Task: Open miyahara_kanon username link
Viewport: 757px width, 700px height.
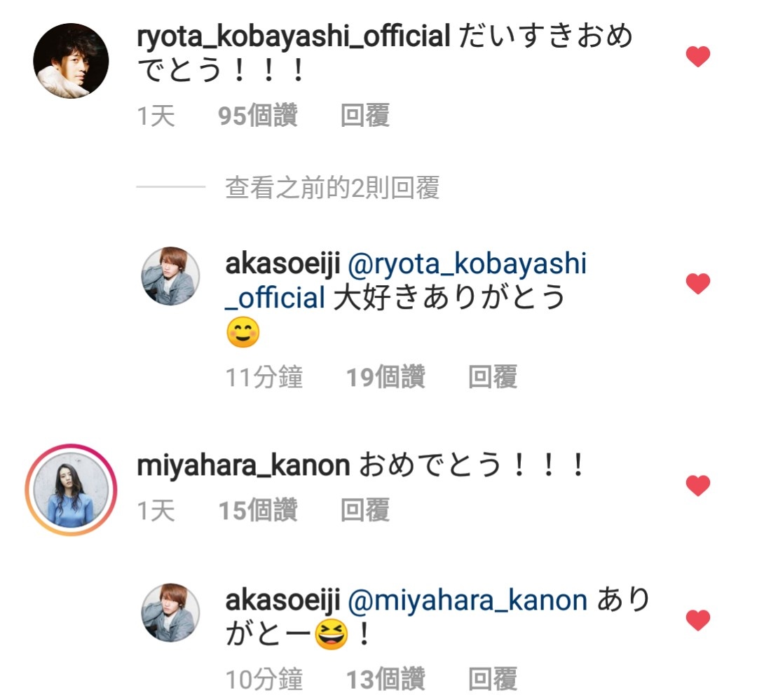Action: click(243, 467)
